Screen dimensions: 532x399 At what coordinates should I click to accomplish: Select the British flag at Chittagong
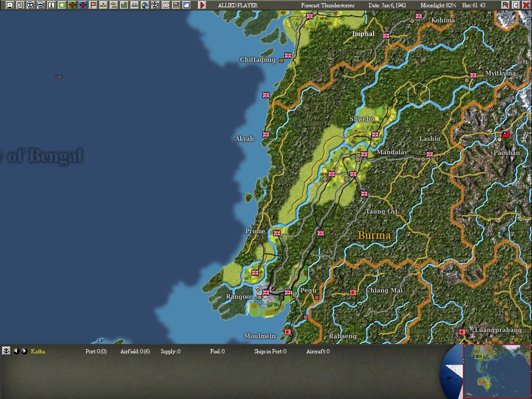point(288,55)
